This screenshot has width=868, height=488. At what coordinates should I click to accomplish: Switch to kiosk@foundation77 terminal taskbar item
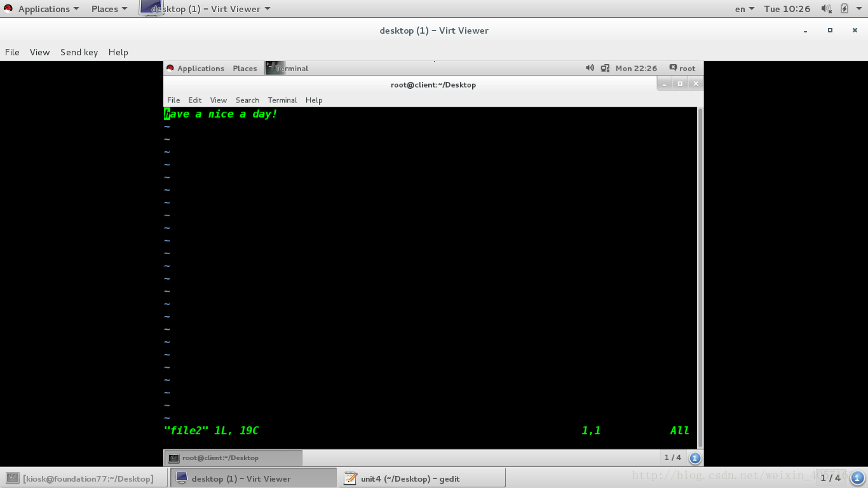83,478
